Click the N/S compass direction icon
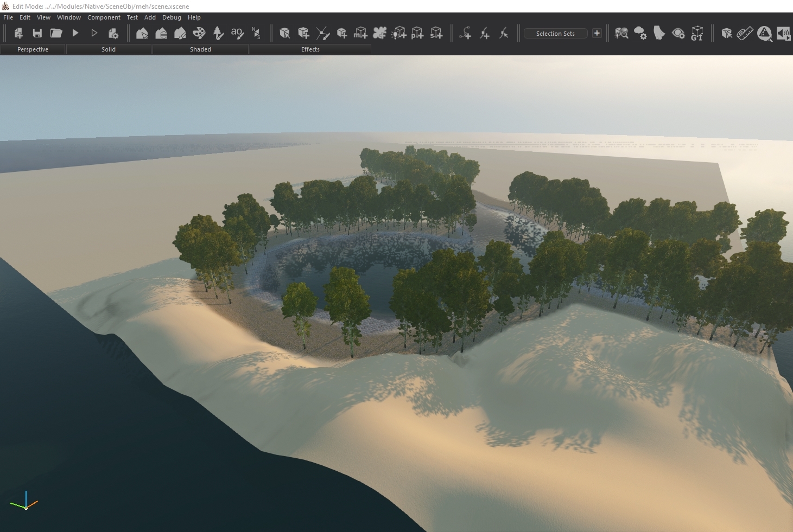 click(256, 33)
